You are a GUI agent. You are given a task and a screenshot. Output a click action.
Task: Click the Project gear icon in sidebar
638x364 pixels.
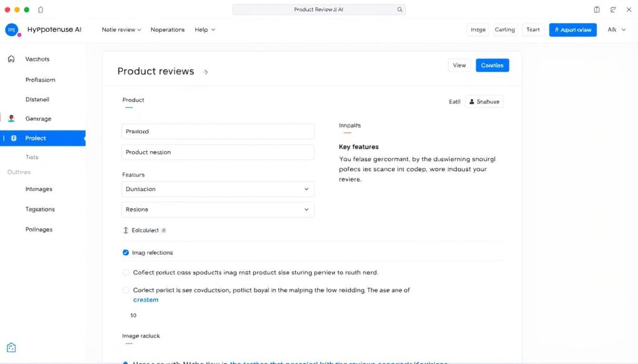[12, 138]
